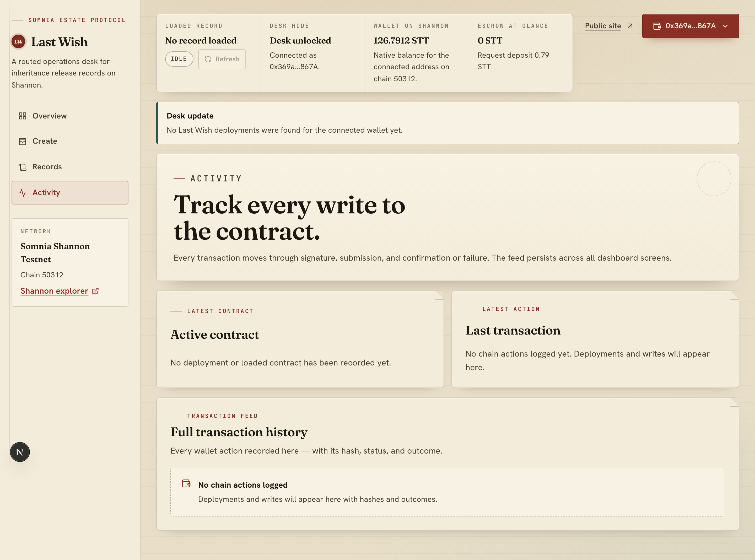The width and height of the screenshot is (755, 560).
Task: Click the LATEST ACTION label
Action: click(x=511, y=309)
